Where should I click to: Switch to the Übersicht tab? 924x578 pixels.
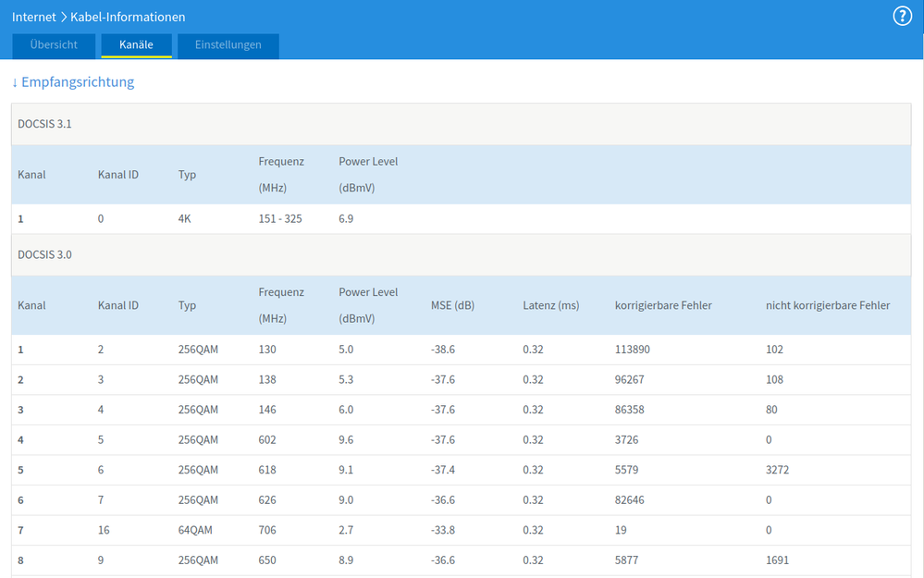[x=53, y=45]
